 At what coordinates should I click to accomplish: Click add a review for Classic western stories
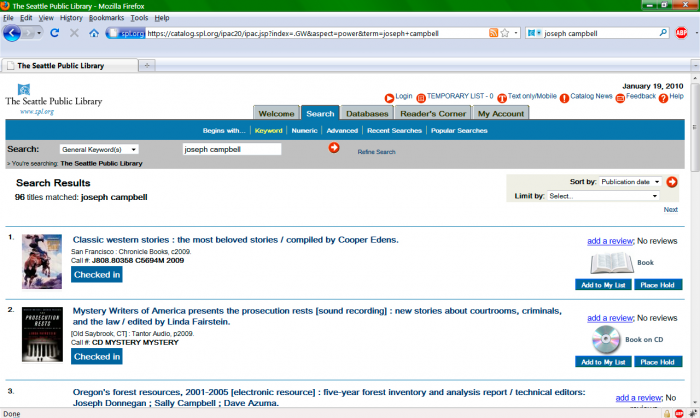tap(610, 241)
